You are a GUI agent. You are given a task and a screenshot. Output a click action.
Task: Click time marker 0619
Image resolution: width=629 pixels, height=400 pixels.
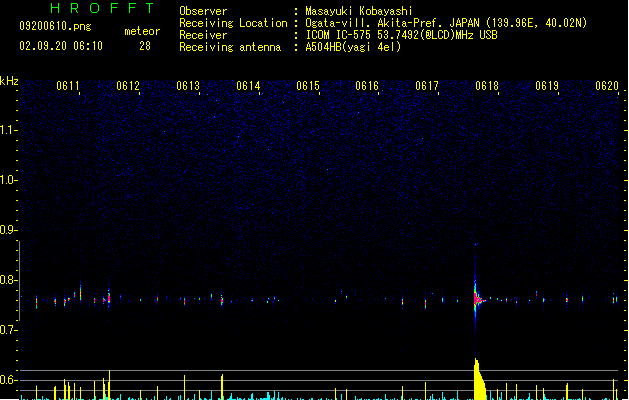547,86
